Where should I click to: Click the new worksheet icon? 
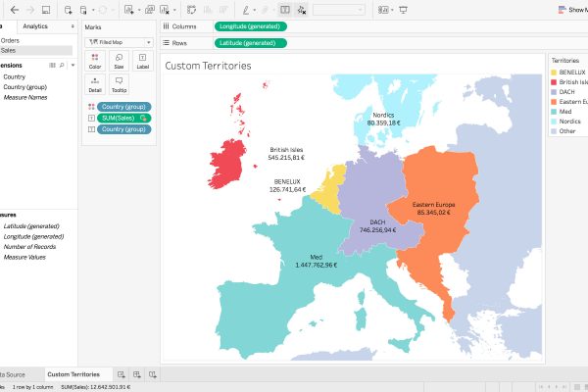tap(122, 374)
